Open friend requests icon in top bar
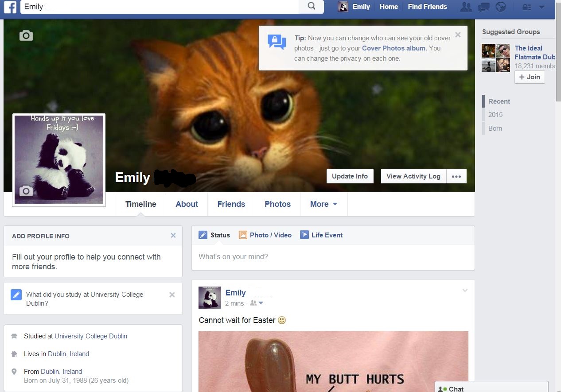561x392 pixels. click(466, 7)
